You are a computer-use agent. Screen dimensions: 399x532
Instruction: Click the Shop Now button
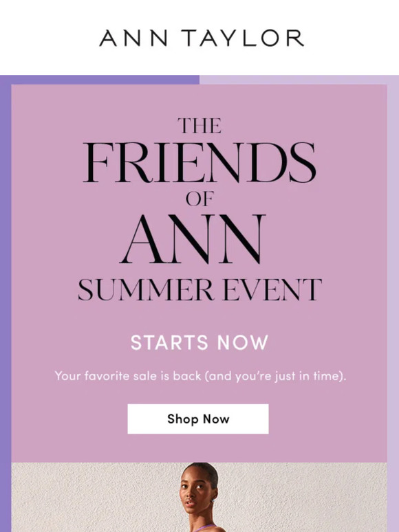[x=198, y=419]
